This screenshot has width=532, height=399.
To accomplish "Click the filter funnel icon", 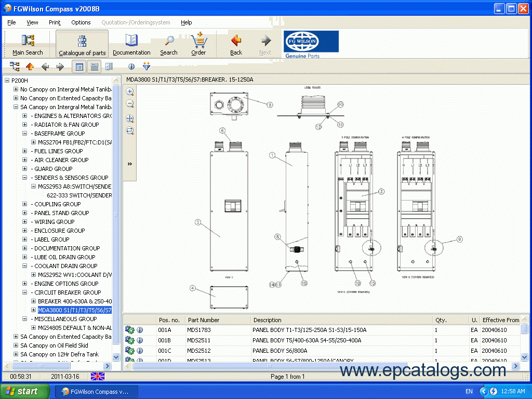I will pyautogui.click(x=146, y=66).
